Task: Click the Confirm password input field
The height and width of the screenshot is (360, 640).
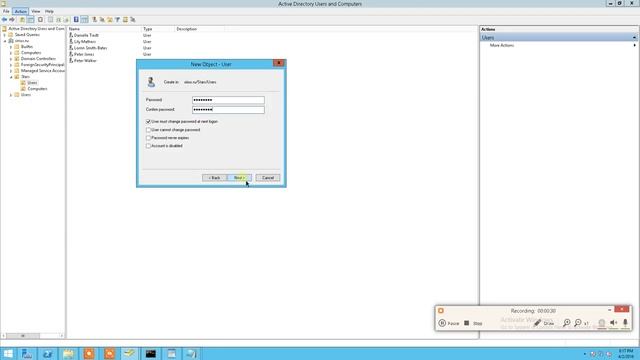Action: click(228, 110)
